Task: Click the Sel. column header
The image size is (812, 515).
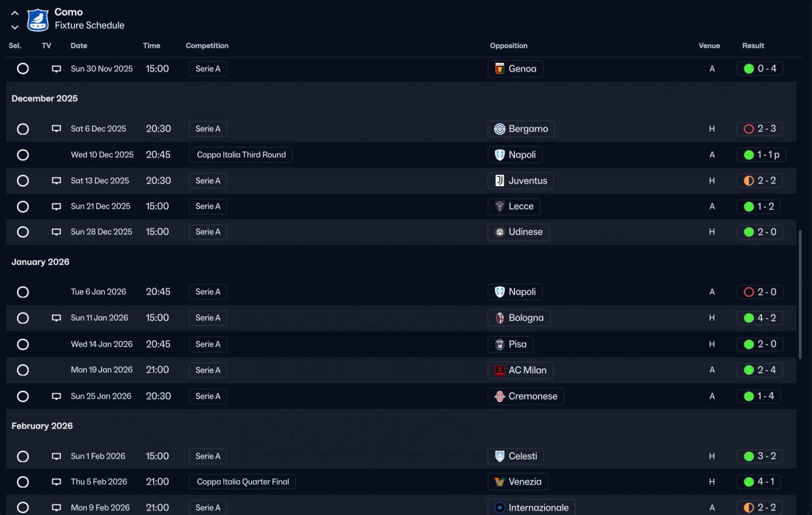Action: point(15,46)
